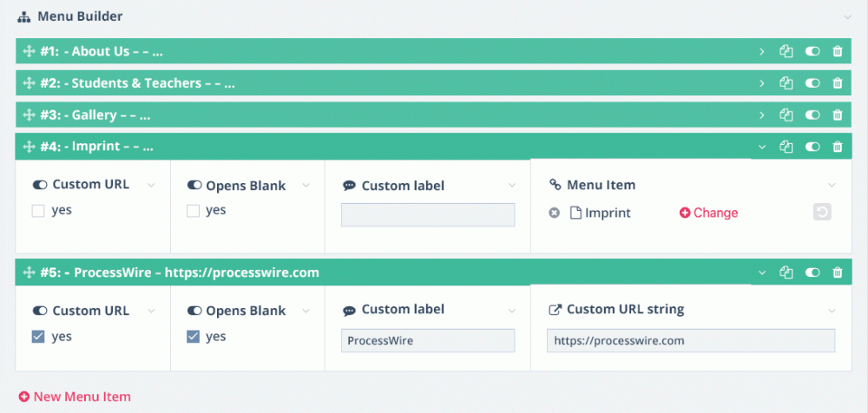Remove the selected Imprint page
This screenshot has height=413, width=868.
coord(555,213)
